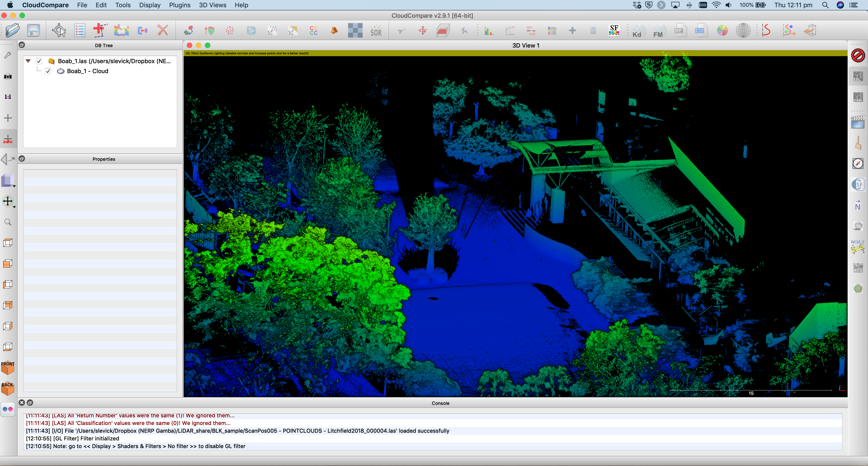Click the checkerboard subsample icon
This screenshot has width=868, height=466.
[x=355, y=30]
